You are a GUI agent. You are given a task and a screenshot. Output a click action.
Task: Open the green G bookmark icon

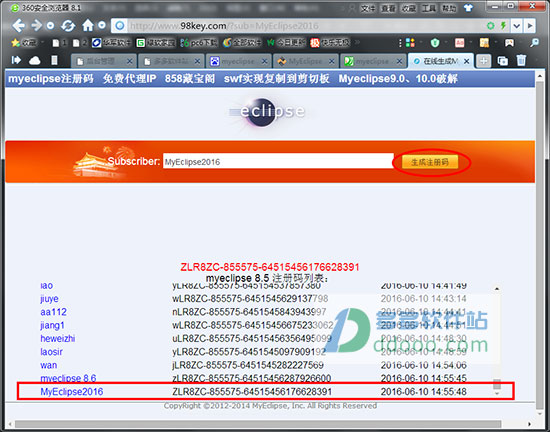pos(141,43)
